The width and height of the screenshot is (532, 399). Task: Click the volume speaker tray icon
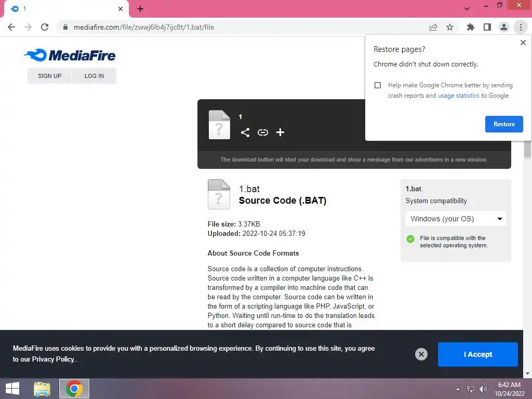click(x=483, y=389)
